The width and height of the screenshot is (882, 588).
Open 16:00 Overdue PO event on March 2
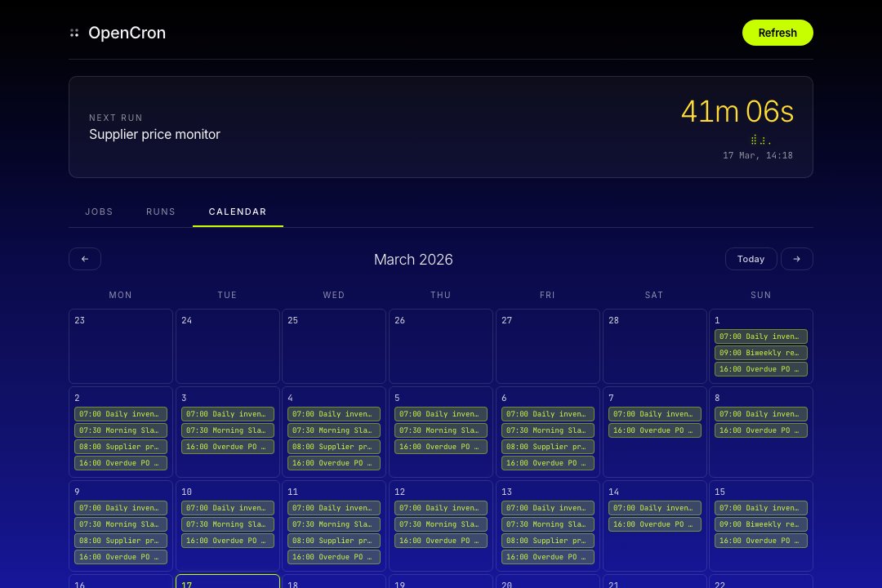(x=121, y=463)
